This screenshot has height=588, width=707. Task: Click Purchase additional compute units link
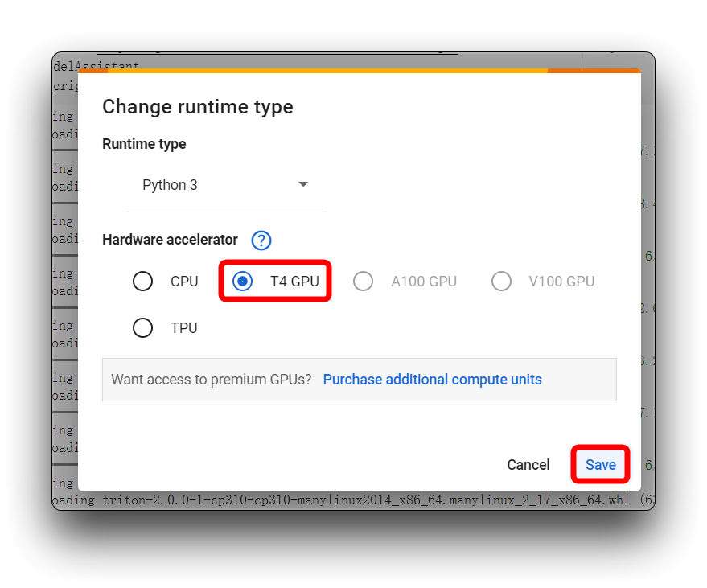[x=433, y=380]
